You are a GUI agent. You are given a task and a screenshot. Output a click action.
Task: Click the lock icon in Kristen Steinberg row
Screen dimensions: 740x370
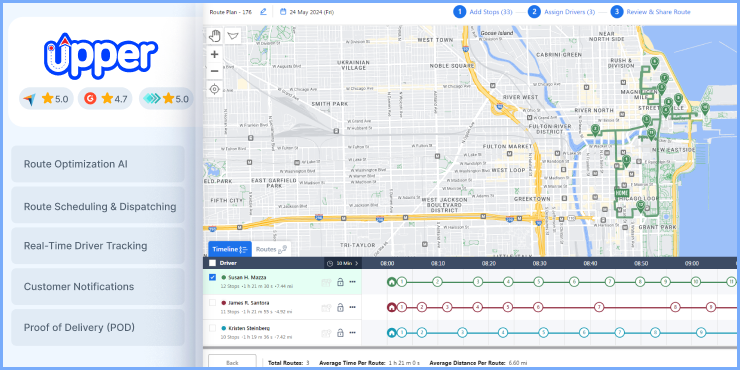pyautogui.click(x=340, y=333)
